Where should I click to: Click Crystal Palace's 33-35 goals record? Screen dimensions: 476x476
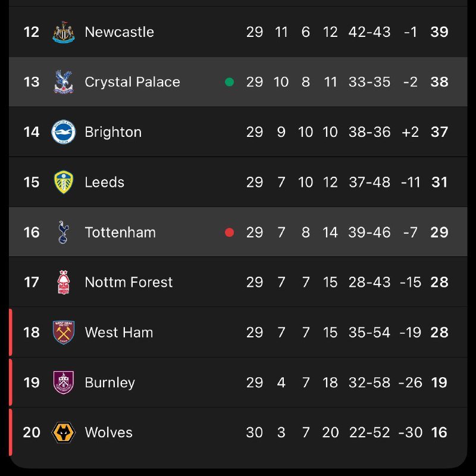tap(369, 82)
